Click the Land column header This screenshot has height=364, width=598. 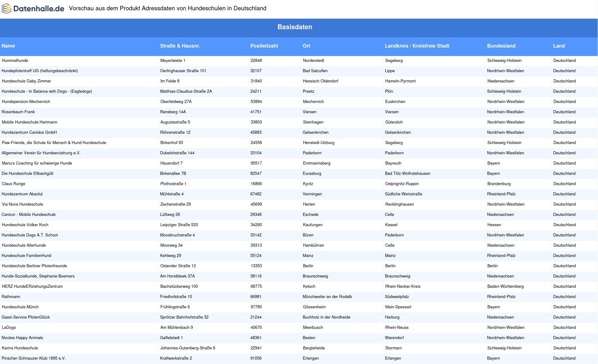559,46
